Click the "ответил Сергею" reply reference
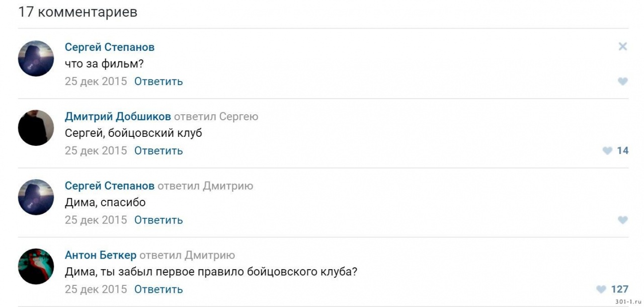 pos(216,117)
